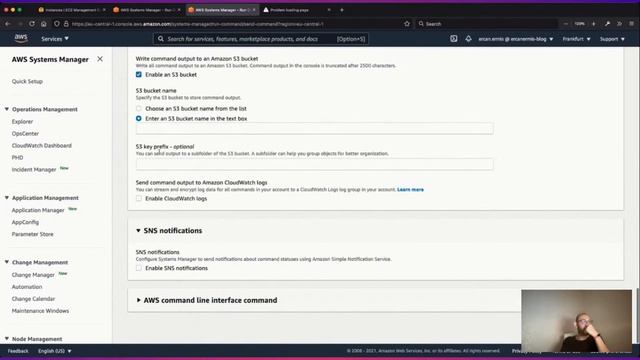Click the magnifier icon in AWS search
The image size is (640, 360).
tap(161, 39)
